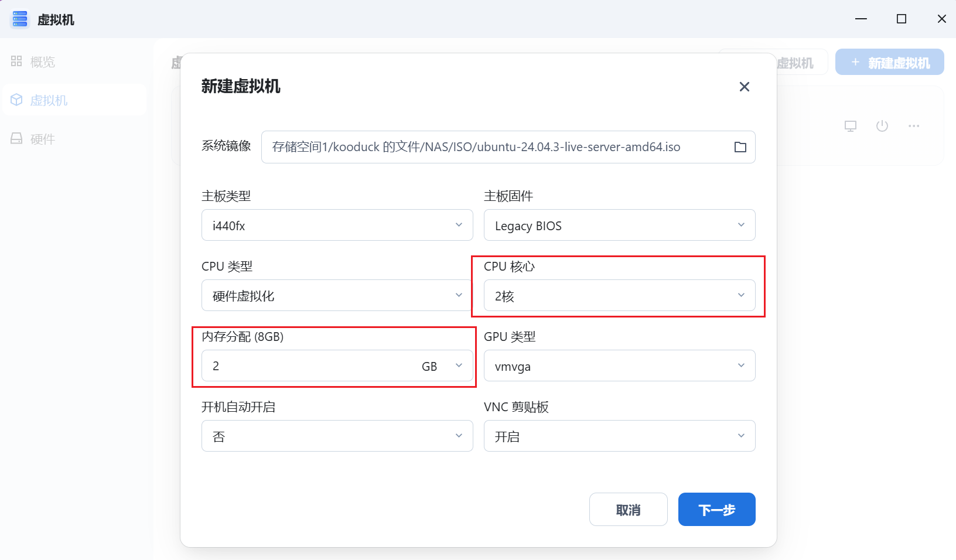Switch to the 虚拟机 navigation entry
Screen dimensions: 956x560
[49, 100]
